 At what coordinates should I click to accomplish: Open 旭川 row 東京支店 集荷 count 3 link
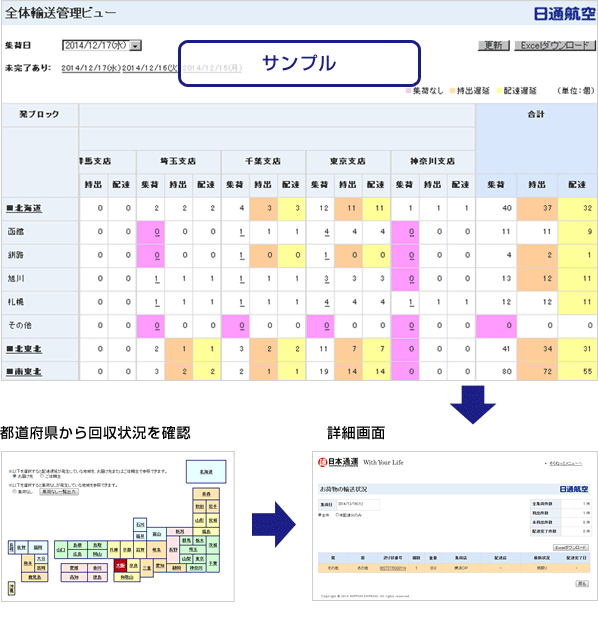tap(327, 279)
